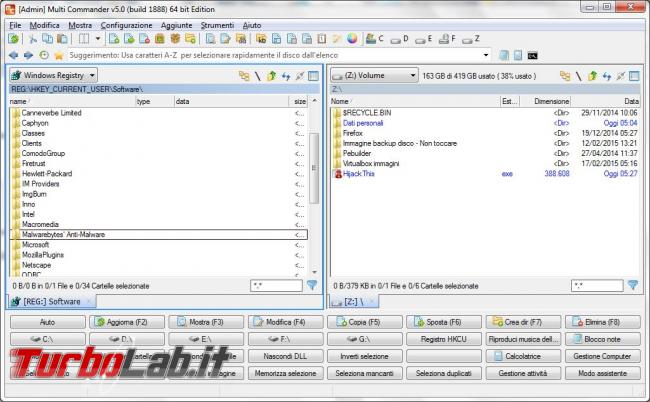Screen dimensions: 650x402
Task: Select the Dati personali folder
Action: [x=485, y=123]
